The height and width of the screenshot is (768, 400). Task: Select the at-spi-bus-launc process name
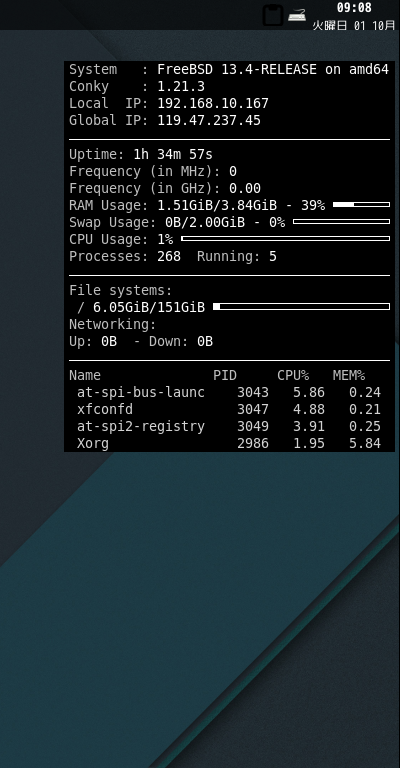[x=141, y=392]
